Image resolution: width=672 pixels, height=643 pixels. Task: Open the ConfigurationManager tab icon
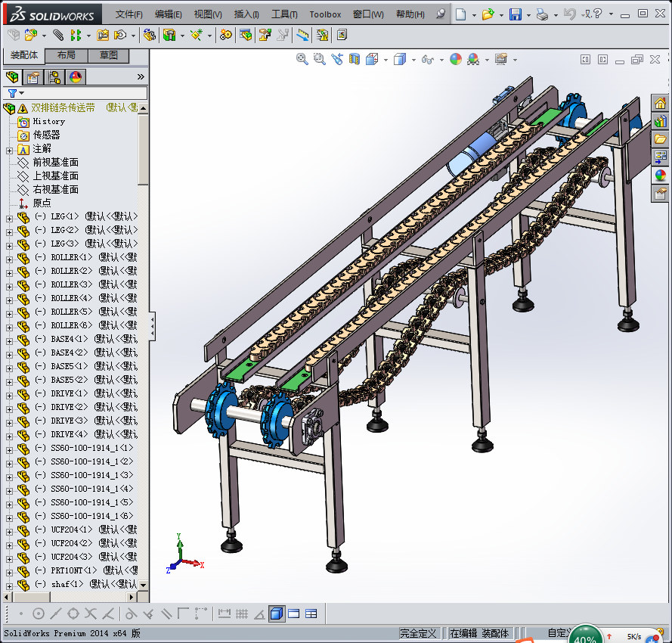[54, 78]
